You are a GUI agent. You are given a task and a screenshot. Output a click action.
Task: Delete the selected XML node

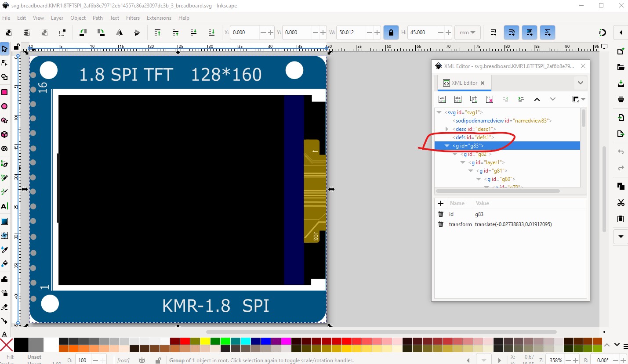(x=490, y=99)
